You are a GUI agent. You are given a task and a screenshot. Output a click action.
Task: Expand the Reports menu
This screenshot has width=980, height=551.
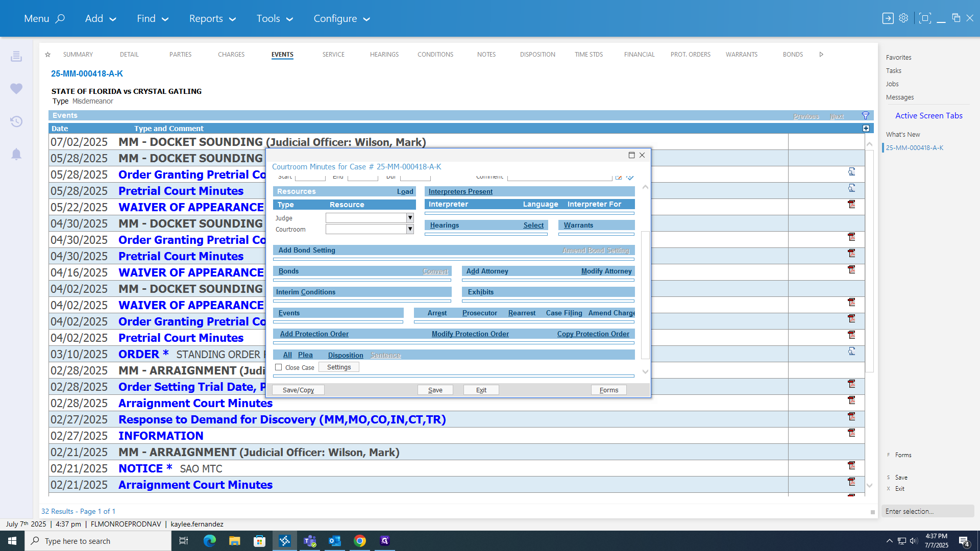[x=212, y=18]
